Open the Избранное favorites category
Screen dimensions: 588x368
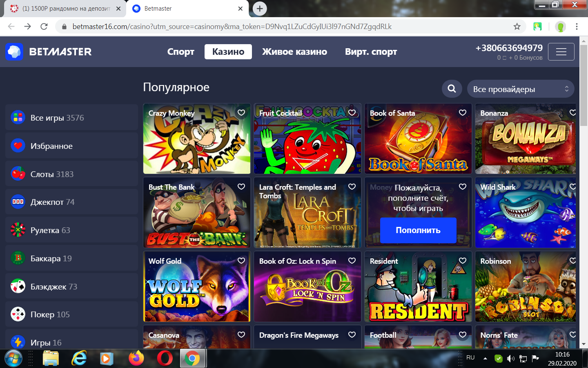click(72, 146)
